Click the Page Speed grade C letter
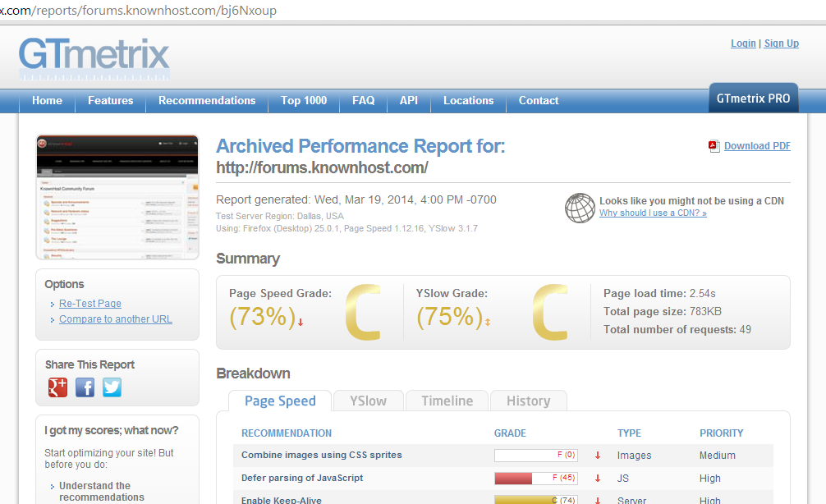Image resolution: width=826 pixels, height=504 pixels. click(364, 312)
